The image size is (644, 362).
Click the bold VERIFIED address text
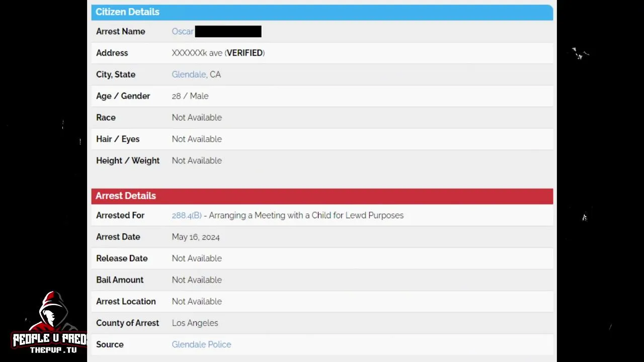point(245,53)
